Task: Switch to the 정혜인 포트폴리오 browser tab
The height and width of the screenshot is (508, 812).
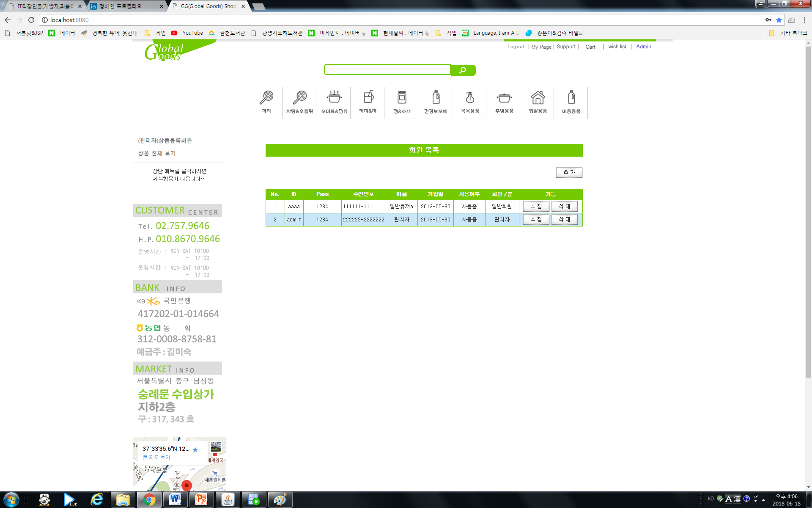Action: click(x=121, y=6)
